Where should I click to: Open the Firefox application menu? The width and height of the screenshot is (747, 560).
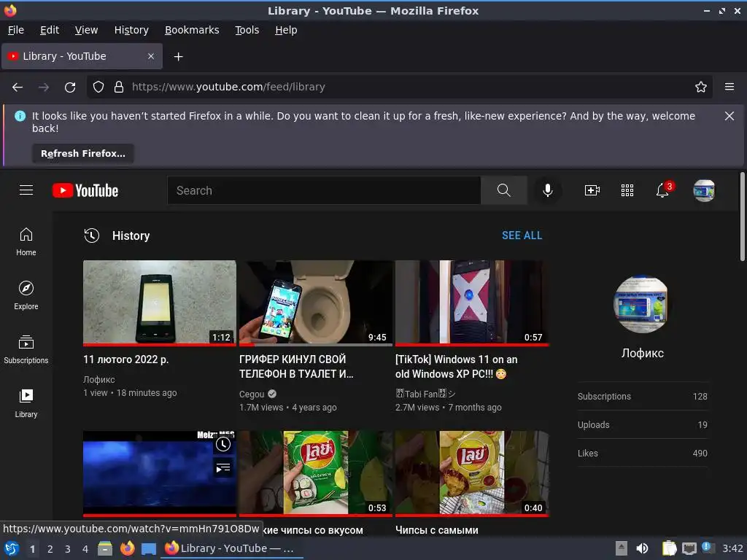click(x=729, y=87)
